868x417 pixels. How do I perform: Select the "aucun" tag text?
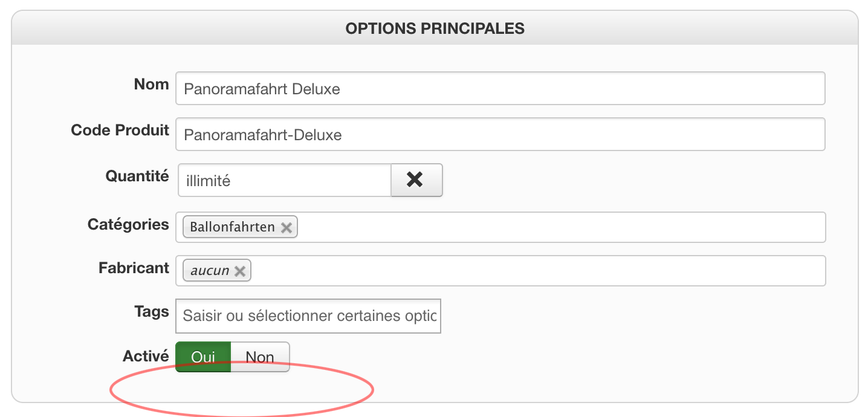pyautogui.click(x=210, y=271)
